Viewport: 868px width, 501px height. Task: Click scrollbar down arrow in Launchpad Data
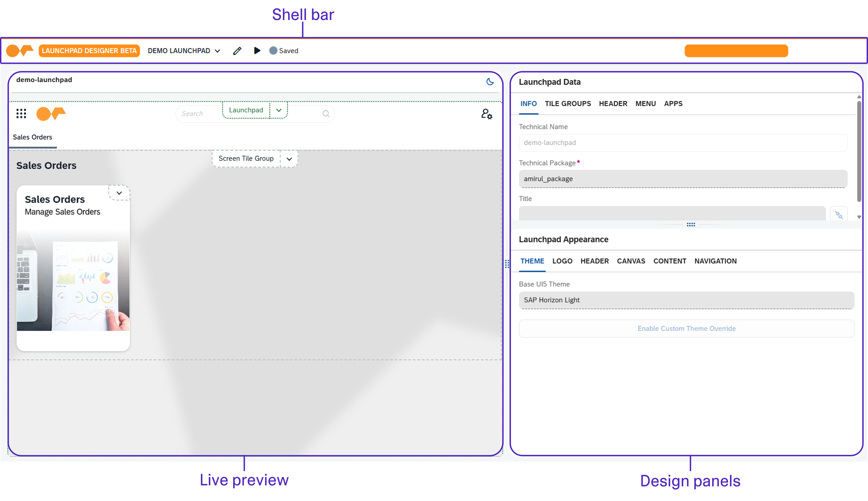(859, 217)
